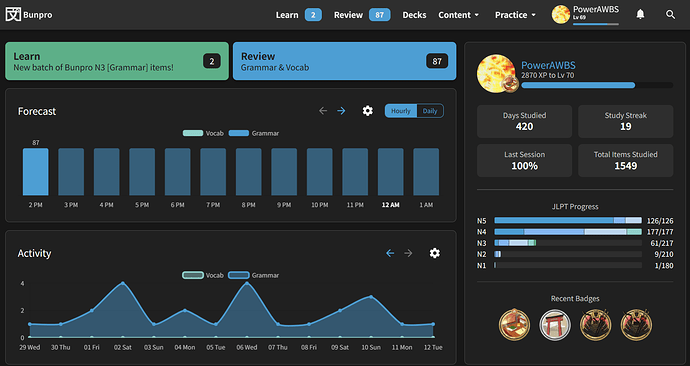
Task: Open Review in the top navigation
Action: [x=348, y=15]
